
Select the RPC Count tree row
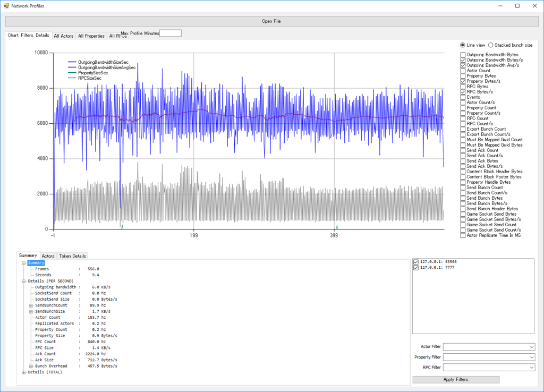[x=71, y=342]
